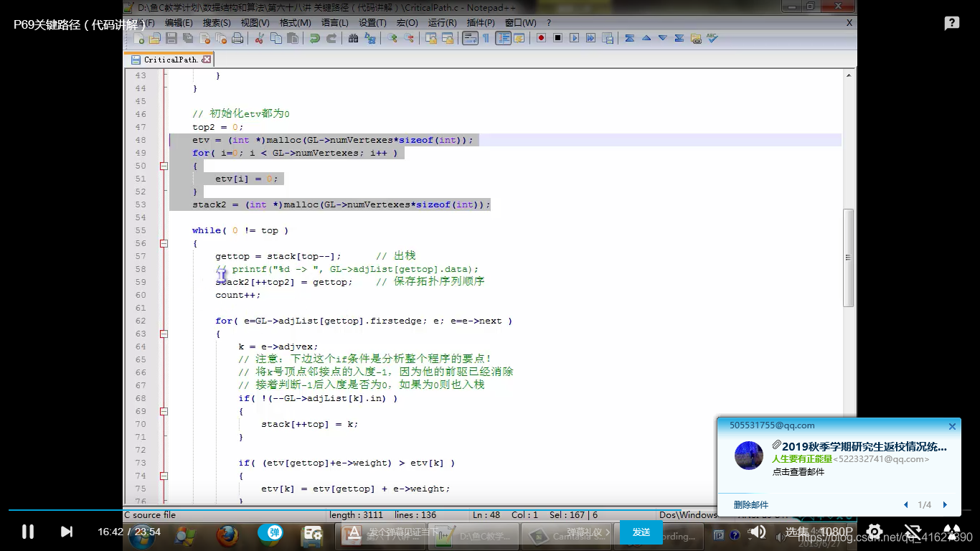Open Find with the binoculars icon
Screen dimensions: 980x551
pos(353,38)
